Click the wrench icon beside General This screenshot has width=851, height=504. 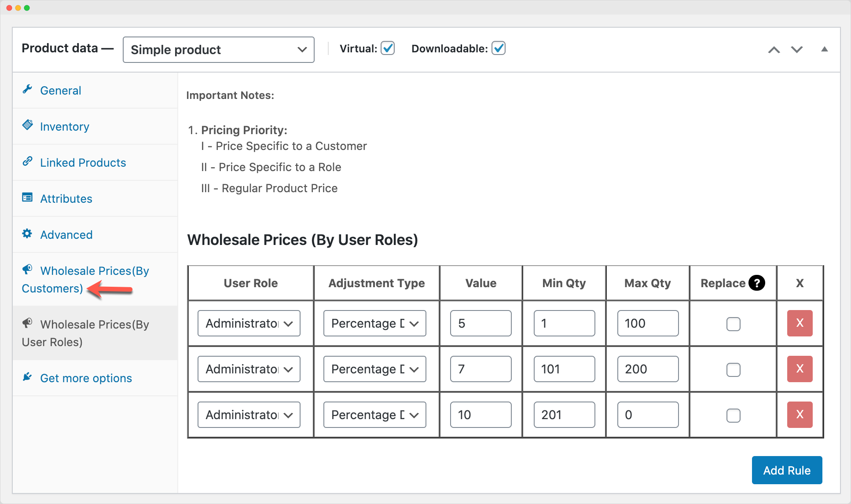point(27,89)
